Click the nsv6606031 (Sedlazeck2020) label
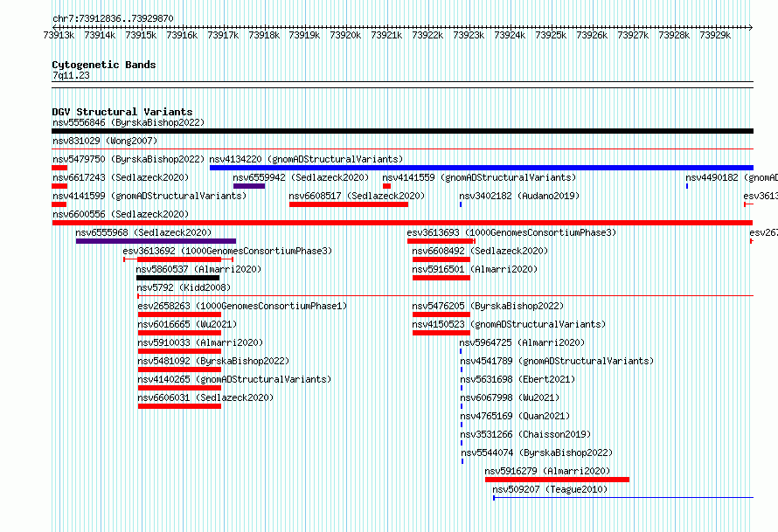778x532 pixels. point(205,397)
